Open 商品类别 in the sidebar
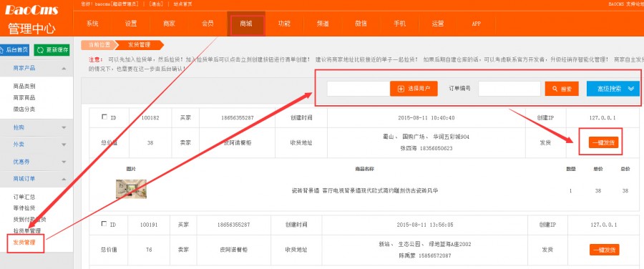The width and height of the screenshot is (644, 269). point(24,87)
